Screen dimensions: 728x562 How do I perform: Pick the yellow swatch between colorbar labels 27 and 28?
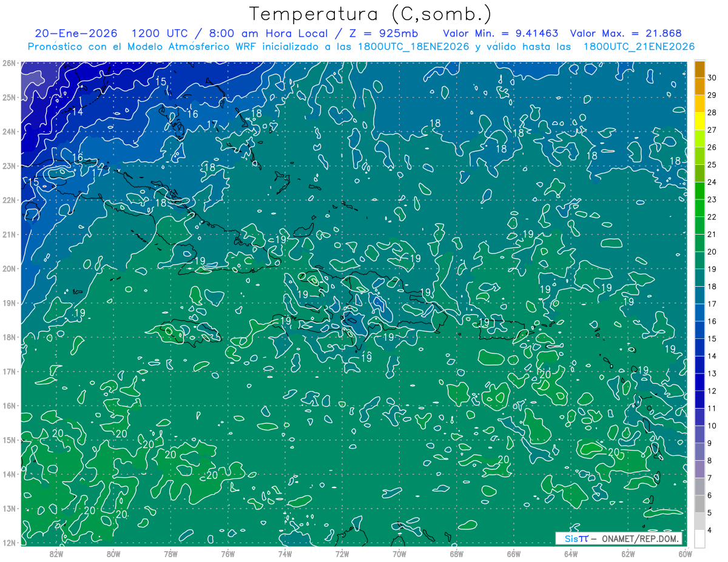(699, 121)
